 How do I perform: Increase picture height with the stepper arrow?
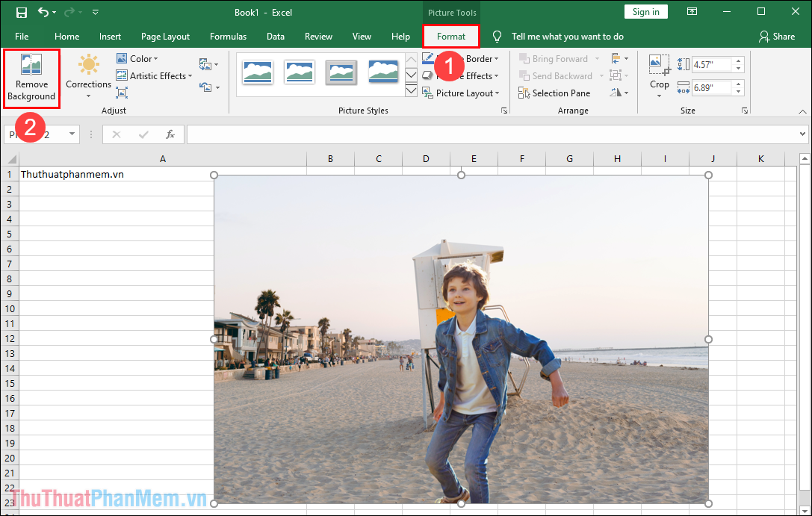tap(737, 60)
